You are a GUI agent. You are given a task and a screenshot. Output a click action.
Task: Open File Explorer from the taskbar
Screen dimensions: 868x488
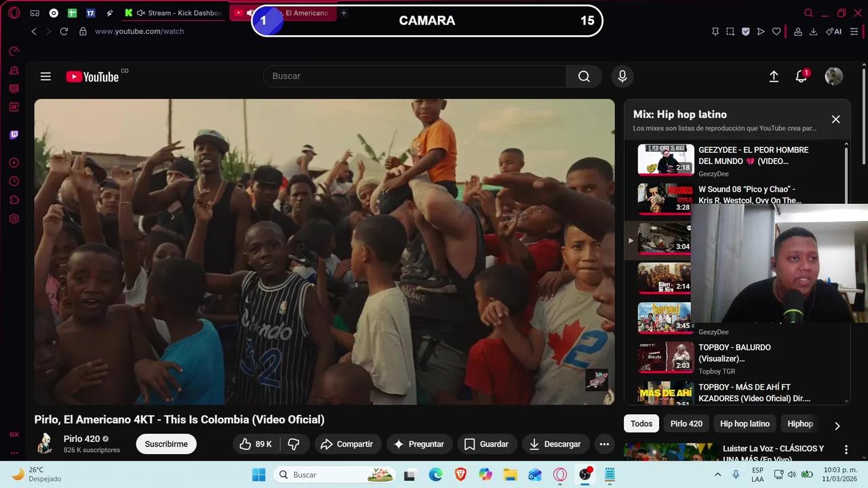click(x=510, y=474)
